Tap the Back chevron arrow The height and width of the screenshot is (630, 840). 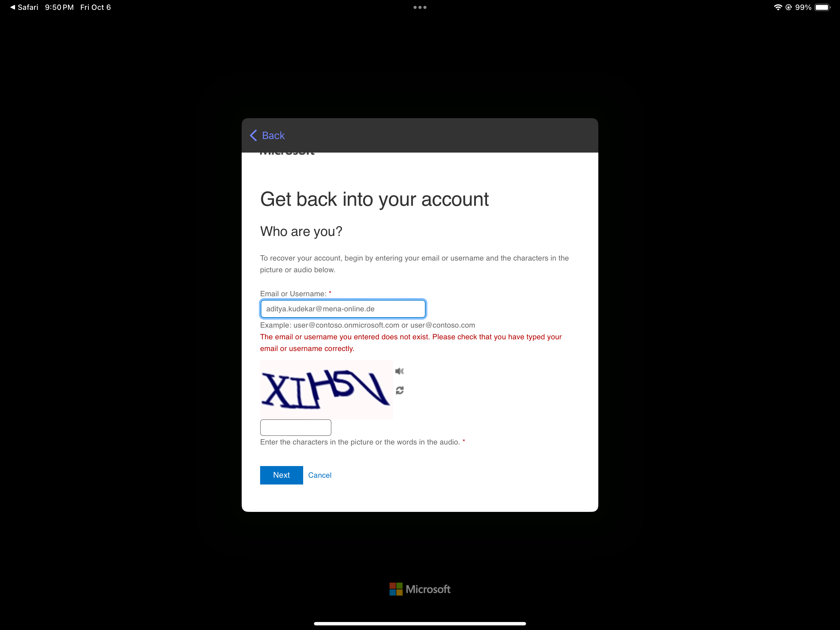coord(253,135)
